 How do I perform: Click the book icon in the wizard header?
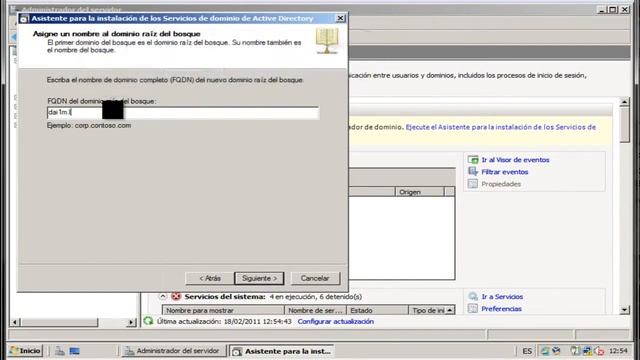coord(327,41)
